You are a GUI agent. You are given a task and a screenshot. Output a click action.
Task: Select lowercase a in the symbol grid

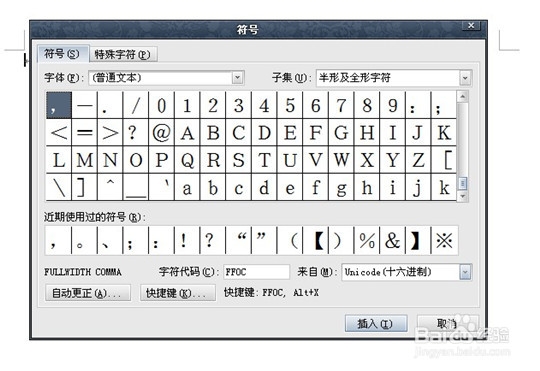click(187, 187)
